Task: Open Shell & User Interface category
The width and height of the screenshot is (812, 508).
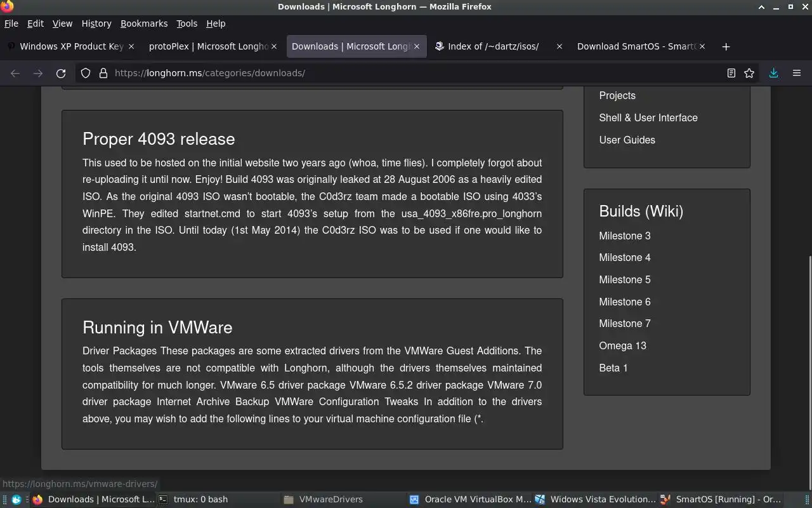Action: [x=648, y=118]
